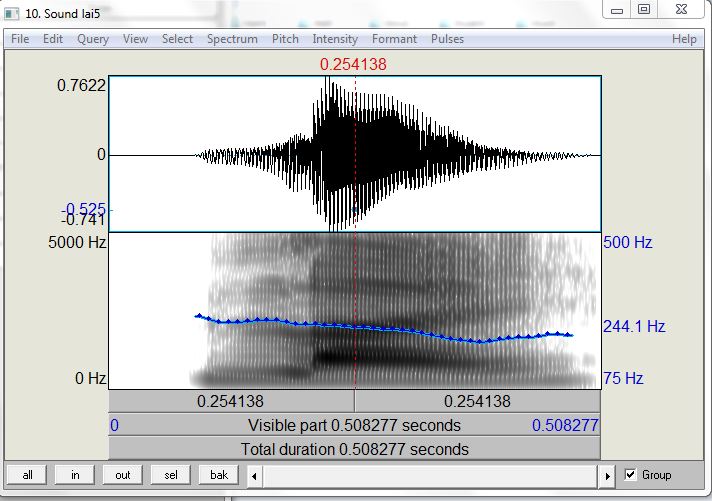The width and height of the screenshot is (712, 501).
Task: Open the File menu
Action: [20, 39]
